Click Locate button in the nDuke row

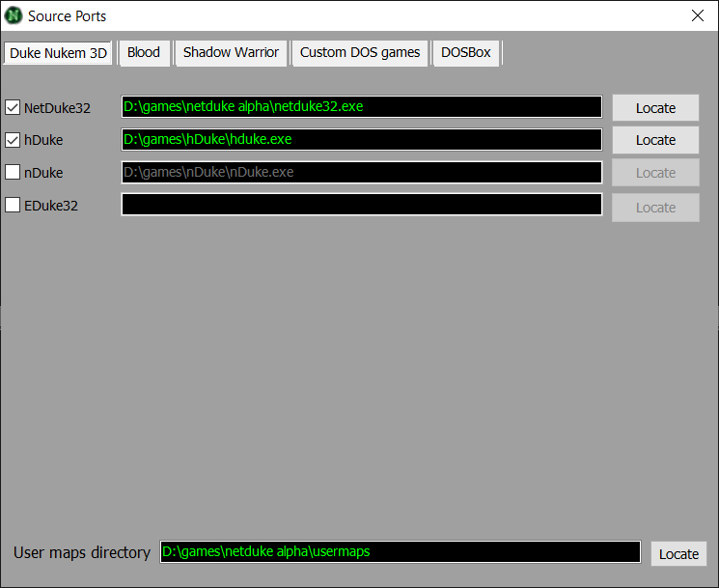click(655, 173)
